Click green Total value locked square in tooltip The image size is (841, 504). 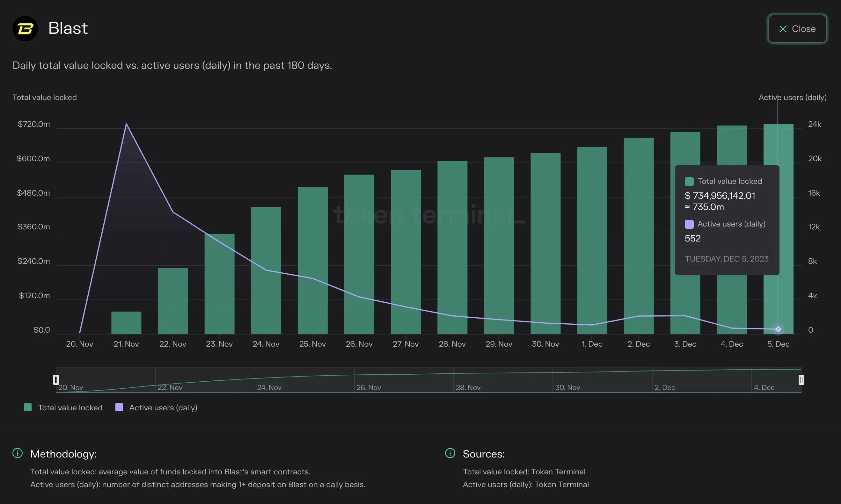coord(689,181)
